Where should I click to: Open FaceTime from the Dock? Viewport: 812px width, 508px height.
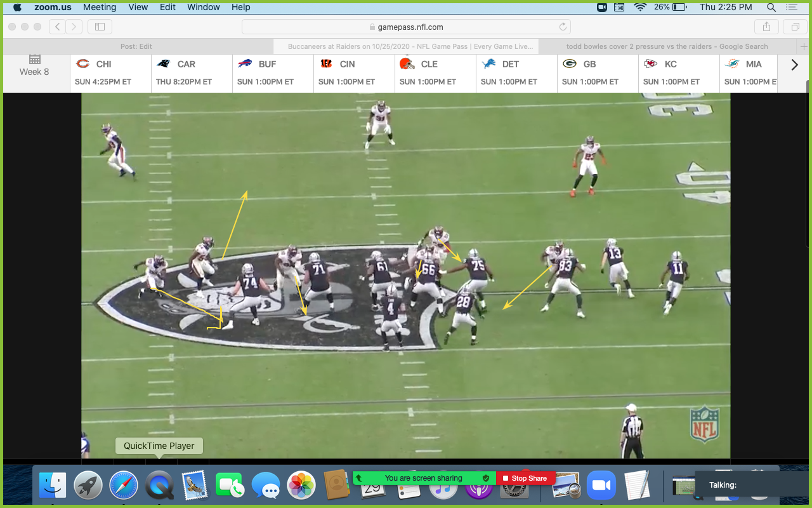[x=230, y=485]
